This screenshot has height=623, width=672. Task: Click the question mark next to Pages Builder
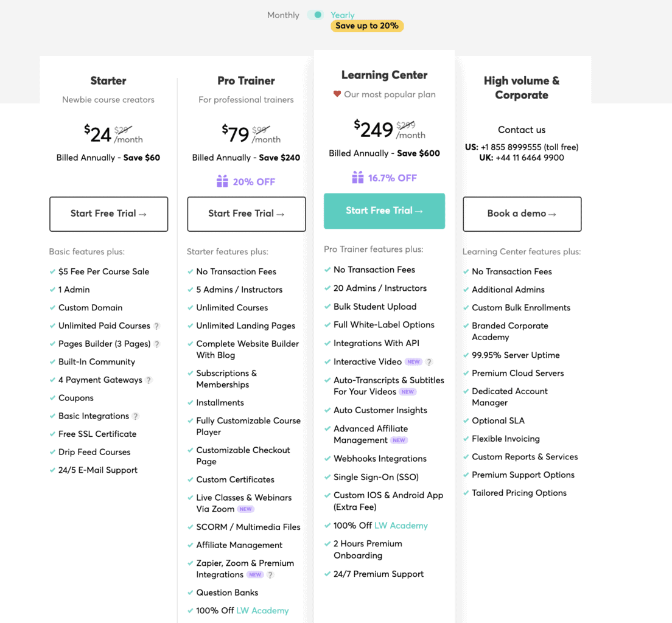tap(158, 344)
